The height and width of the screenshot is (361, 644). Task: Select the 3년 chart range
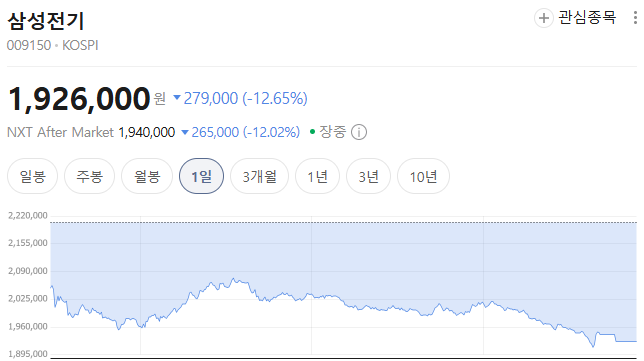[368, 176]
